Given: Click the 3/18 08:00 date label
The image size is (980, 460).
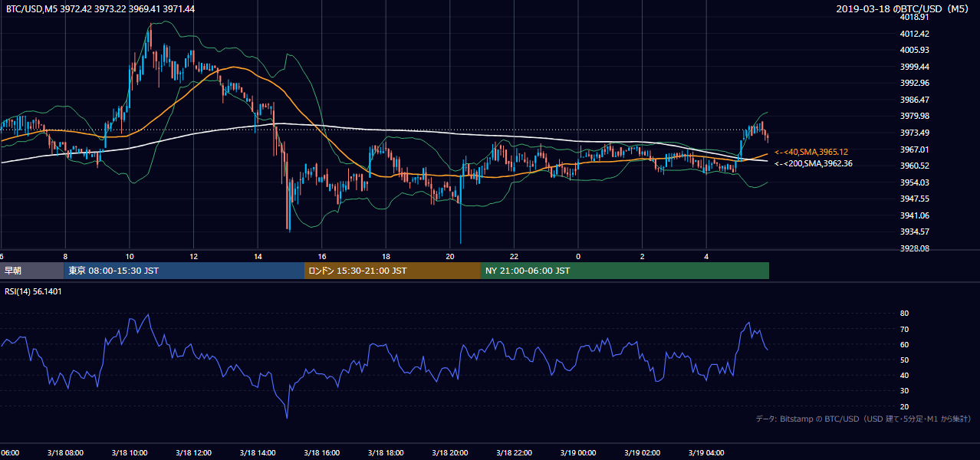Looking at the screenshot, I should pos(65,453).
